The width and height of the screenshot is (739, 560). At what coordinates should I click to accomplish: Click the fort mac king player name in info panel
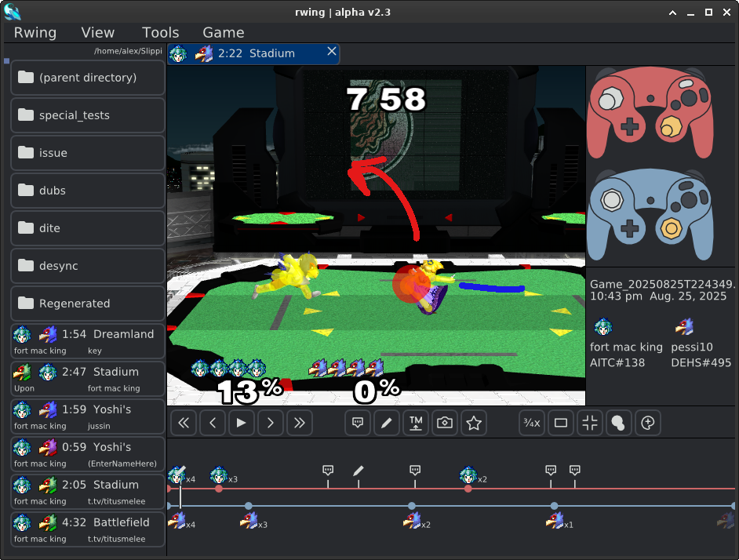(626, 347)
